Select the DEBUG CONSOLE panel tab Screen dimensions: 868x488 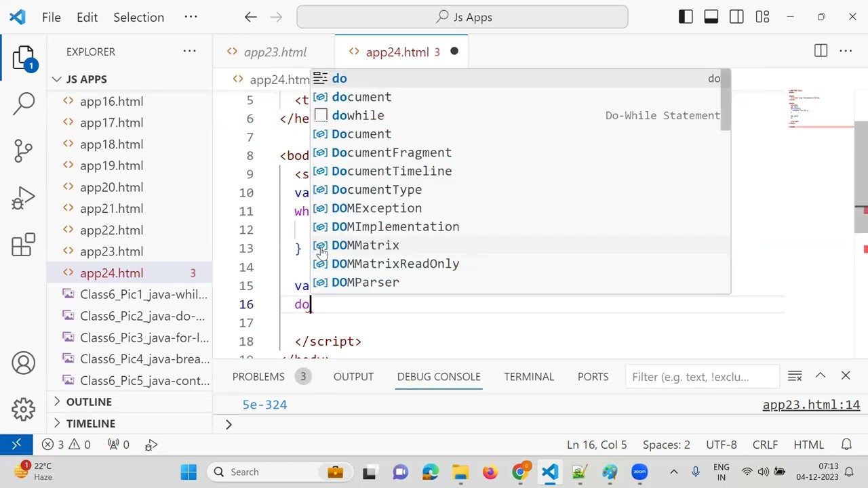pyautogui.click(x=439, y=377)
